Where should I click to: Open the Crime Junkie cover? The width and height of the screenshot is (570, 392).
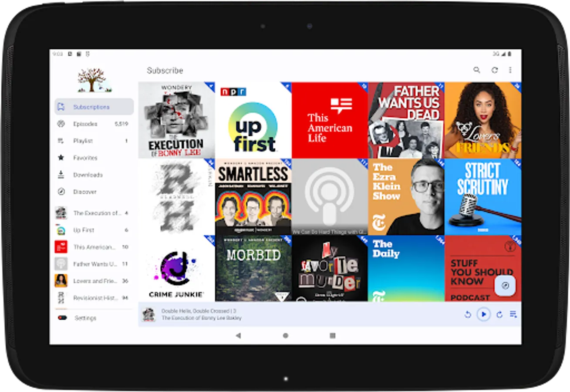pyautogui.click(x=176, y=268)
